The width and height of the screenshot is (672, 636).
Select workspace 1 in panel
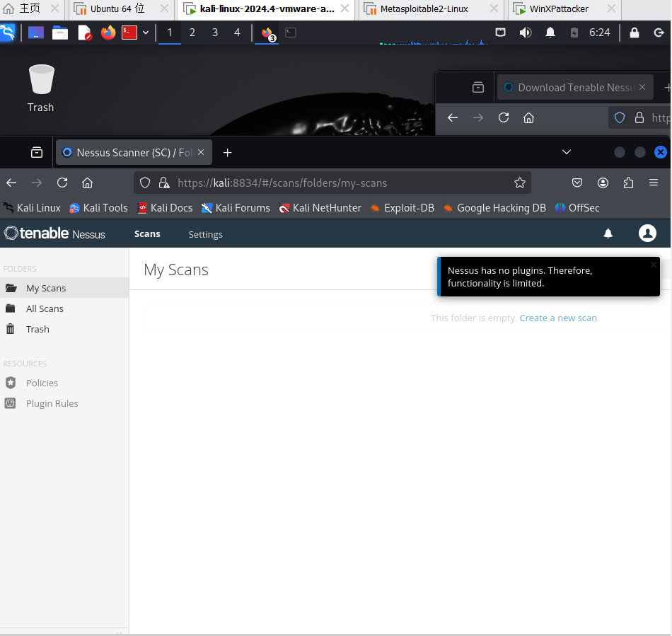click(x=170, y=33)
